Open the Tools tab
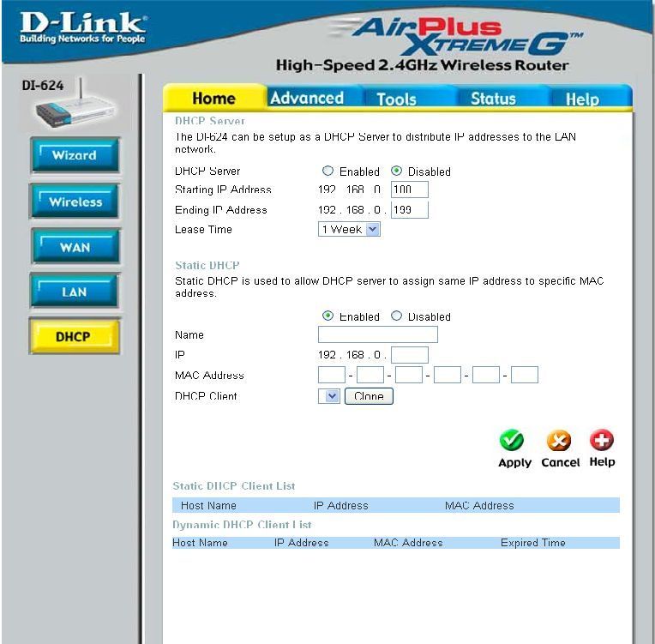655x644 pixels. click(x=396, y=99)
